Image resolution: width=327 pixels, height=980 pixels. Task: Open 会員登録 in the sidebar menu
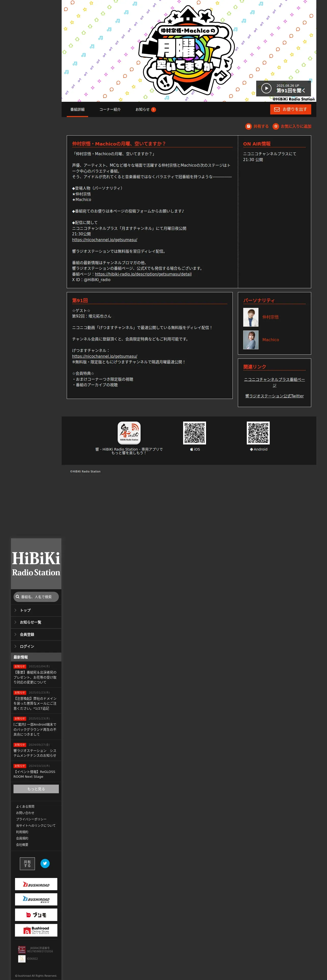36,635
